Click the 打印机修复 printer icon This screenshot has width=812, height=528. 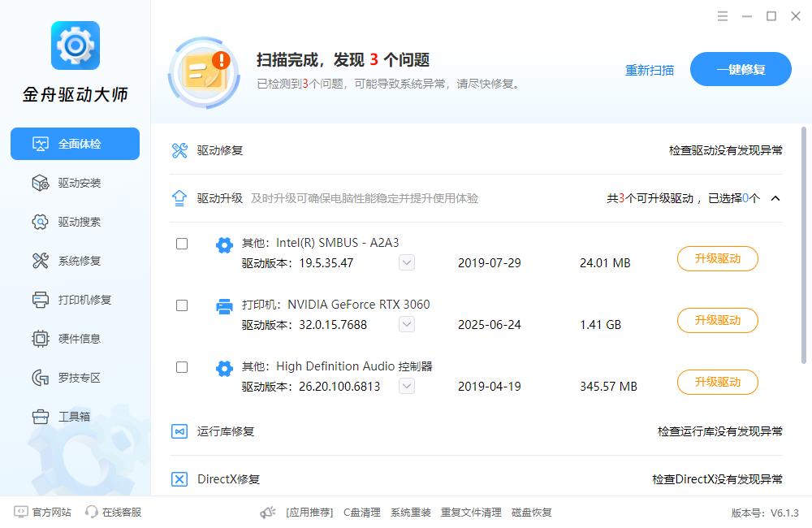(41, 300)
